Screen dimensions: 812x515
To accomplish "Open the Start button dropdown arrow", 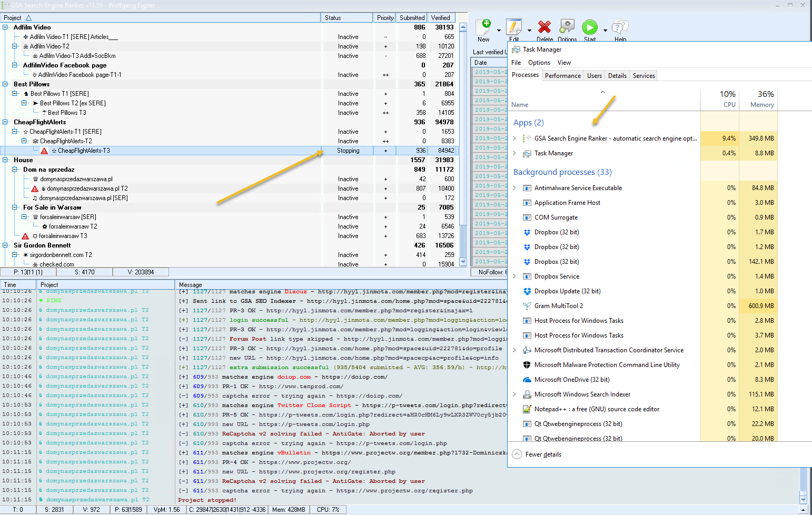I will point(605,31).
